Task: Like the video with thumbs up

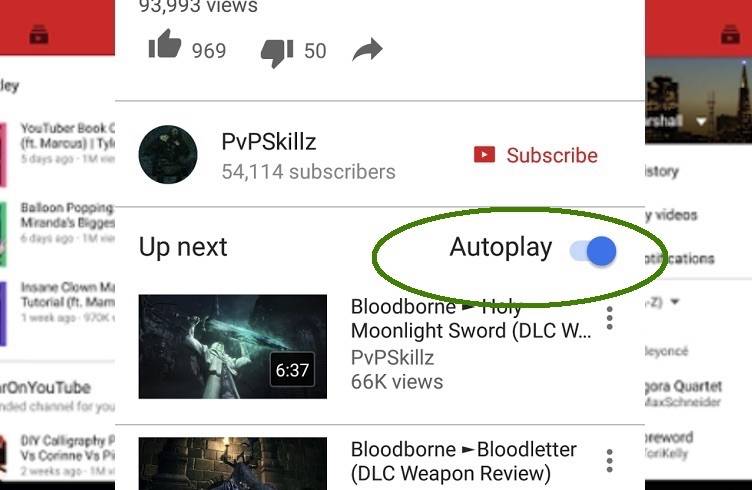Action: point(165,44)
